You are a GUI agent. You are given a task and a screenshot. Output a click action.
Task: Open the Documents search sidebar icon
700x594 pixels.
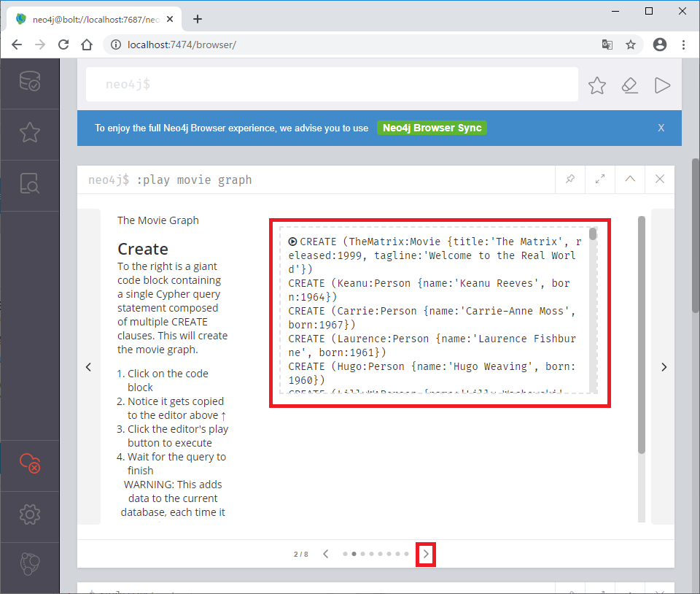(30, 183)
